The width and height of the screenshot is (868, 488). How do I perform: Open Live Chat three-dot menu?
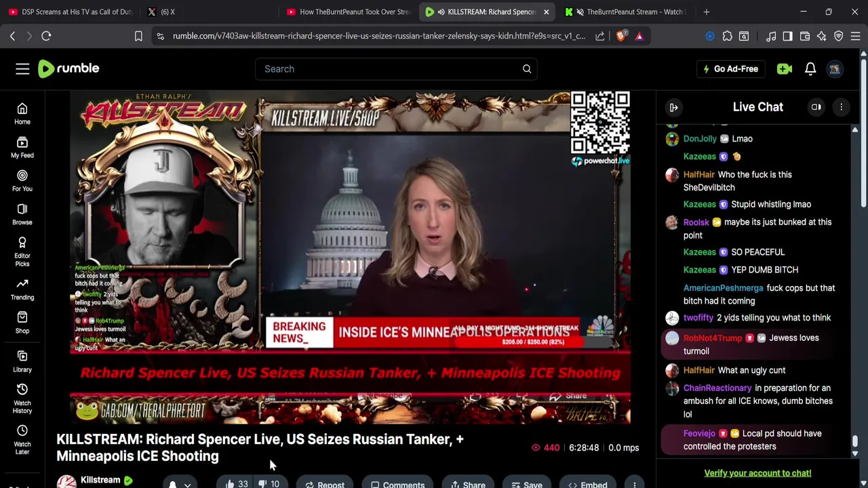tap(842, 107)
